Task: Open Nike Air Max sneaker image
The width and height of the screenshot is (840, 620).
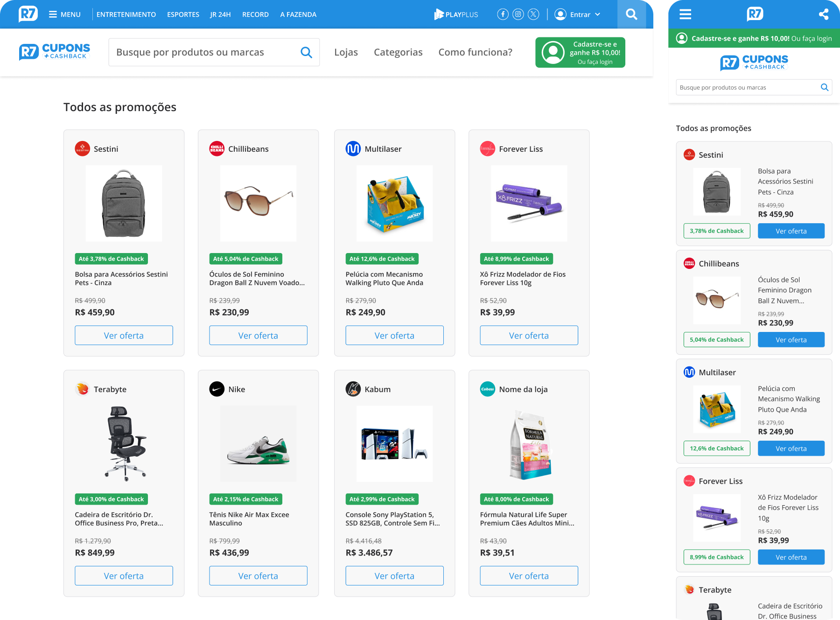Action: pos(258,444)
